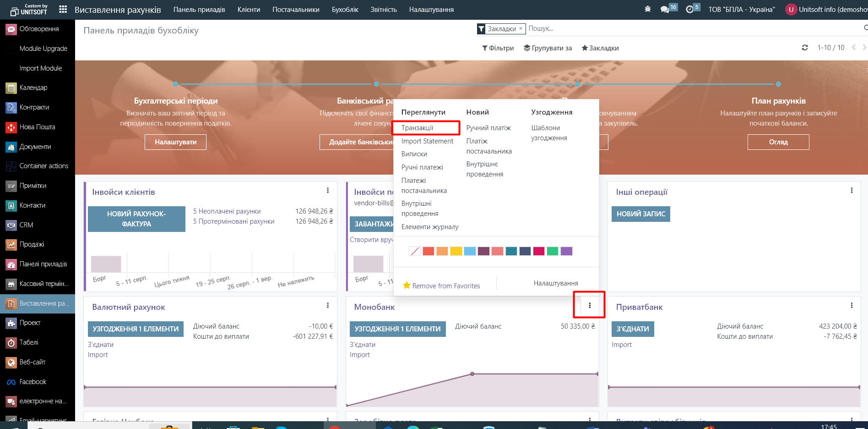Open conversations chat icon with badge 16

pyautogui.click(x=665, y=9)
